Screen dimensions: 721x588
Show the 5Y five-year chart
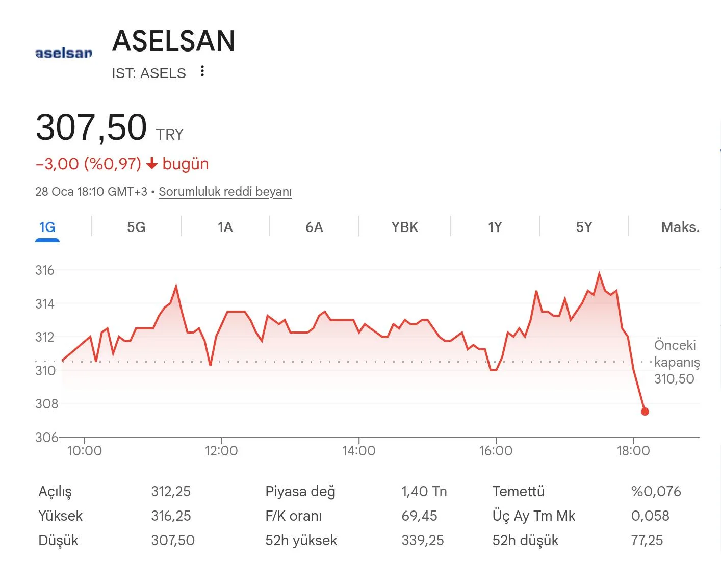[584, 227]
